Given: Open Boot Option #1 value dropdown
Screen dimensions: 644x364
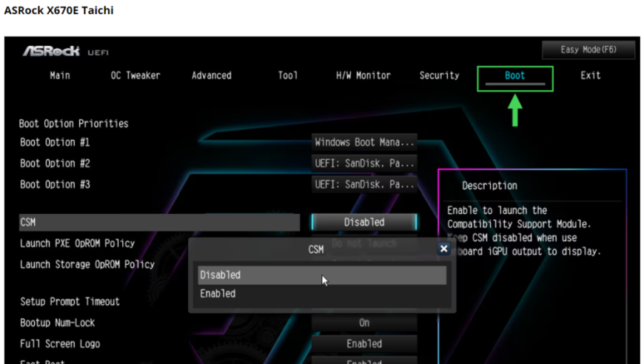Looking at the screenshot, I should (364, 142).
